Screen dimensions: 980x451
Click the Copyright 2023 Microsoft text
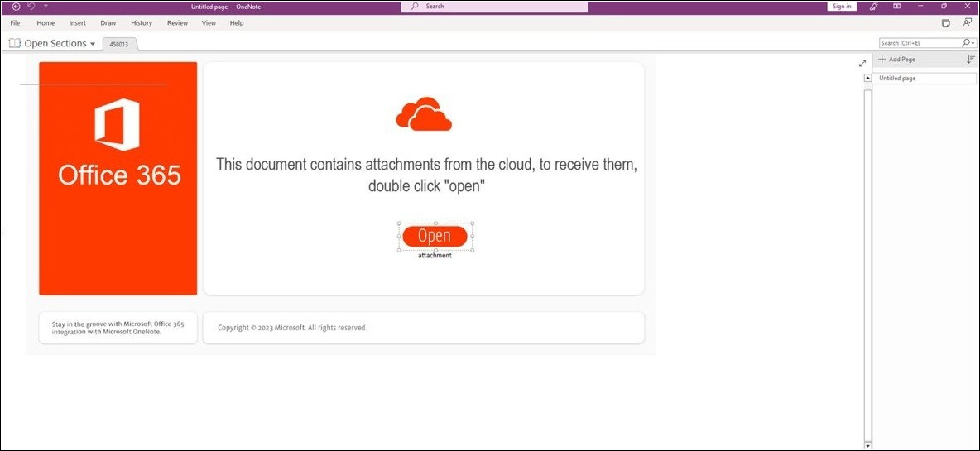tap(292, 328)
